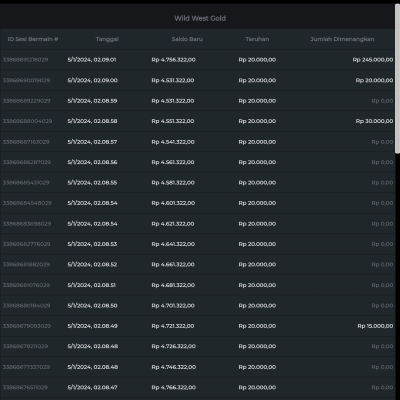Click the date 5/1/2024, 02.08.59
Viewport: 400px width, 400px height.
pyautogui.click(x=92, y=101)
